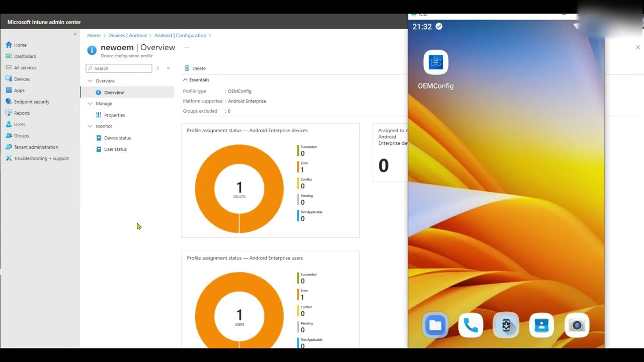This screenshot has height=362, width=644.
Task: Click Error legend in users chart
Action: click(x=303, y=295)
